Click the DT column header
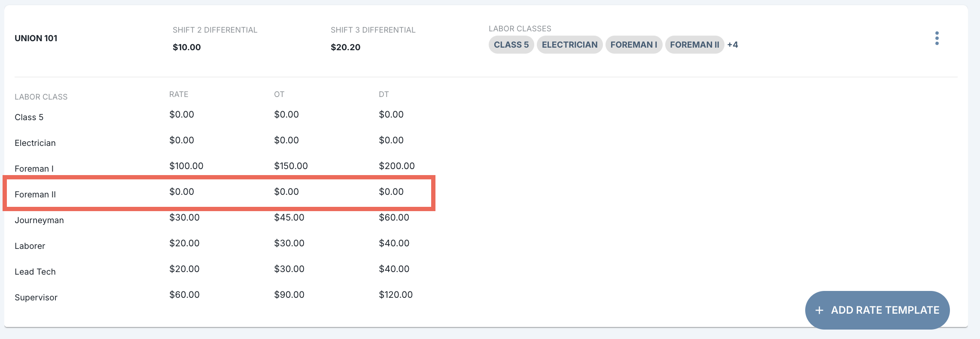The height and width of the screenshot is (339, 980). [383, 94]
